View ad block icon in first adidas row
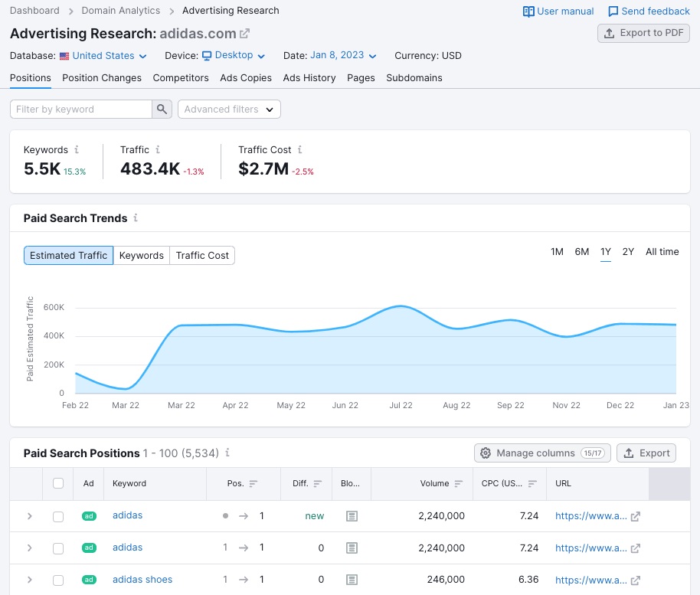Screen dimensions: 700x595 pos(352,516)
